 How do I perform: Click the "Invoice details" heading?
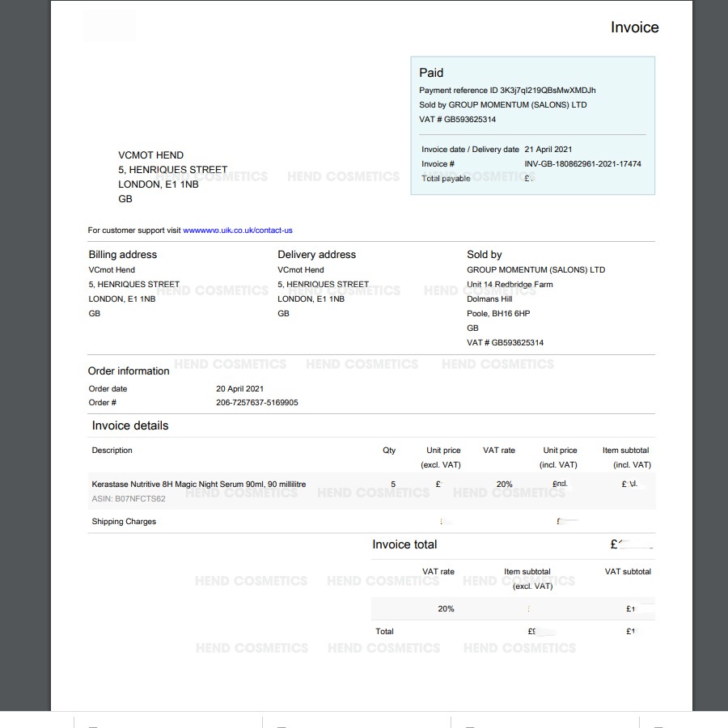click(x=130, y=425)
